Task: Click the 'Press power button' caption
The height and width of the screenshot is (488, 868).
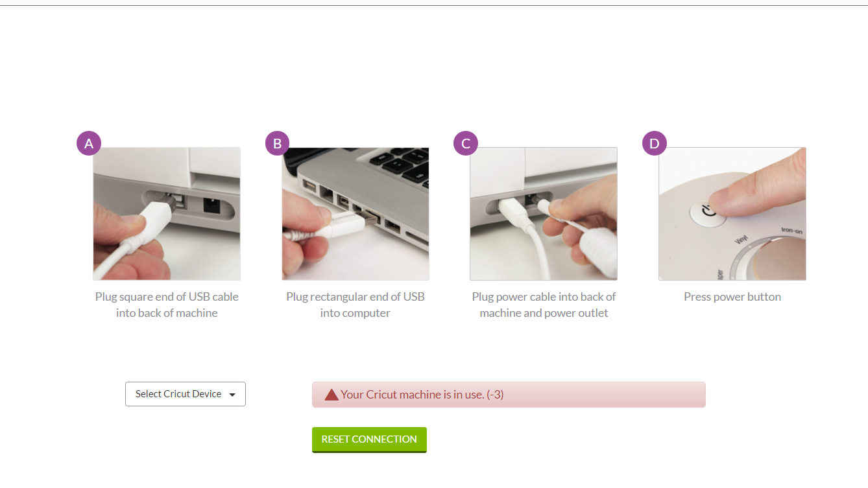Action: [732, 297]
